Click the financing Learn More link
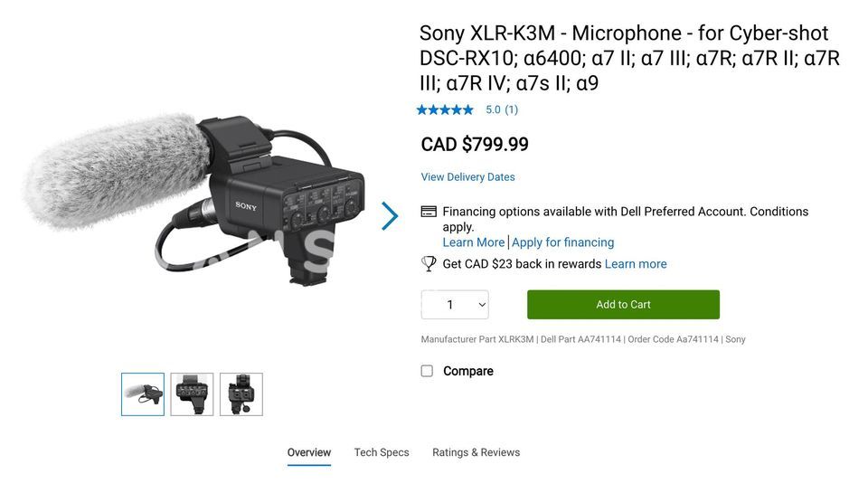The width and height of the screenshot is (868, 493). pos(473,242)
